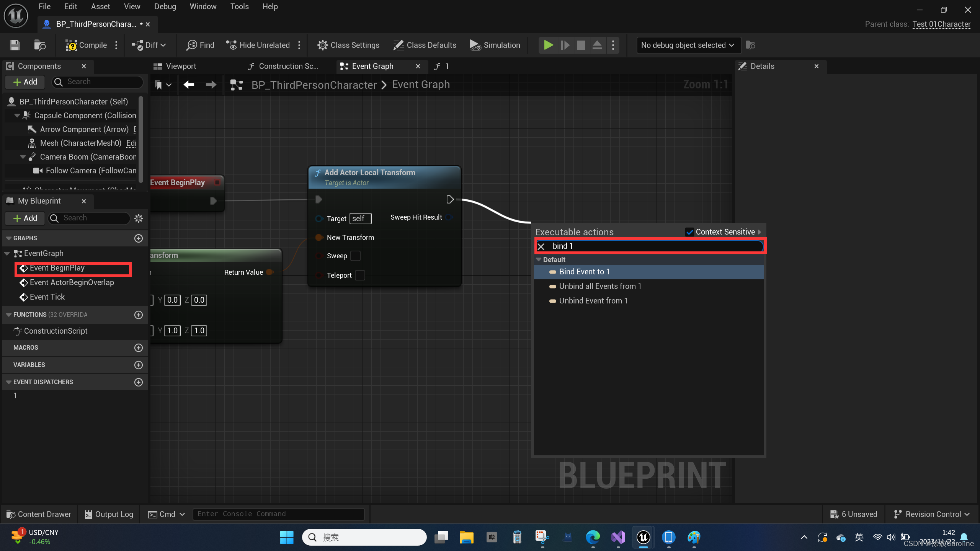980x551 pixels.
Task: Collapse the Default category in actions
Action: tap(539, 260)
